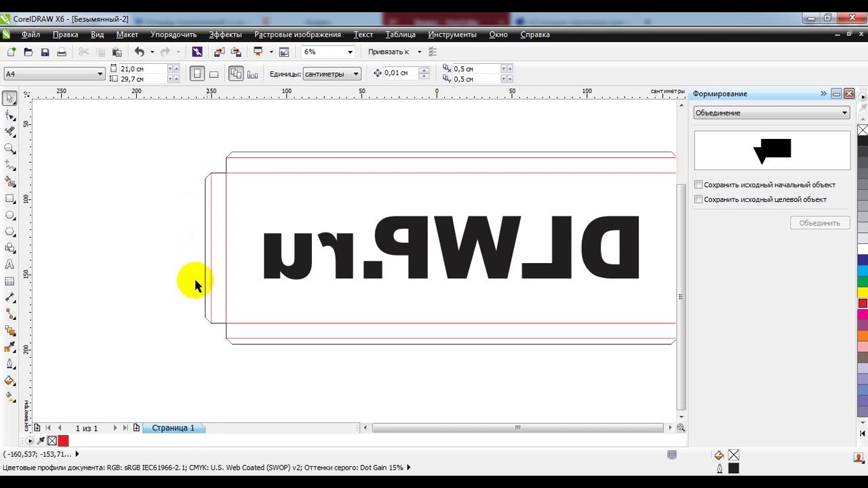This screenshot has height=488, width=868.
Task: Open the Basic Shapes tool
Action: coord(9,248)
